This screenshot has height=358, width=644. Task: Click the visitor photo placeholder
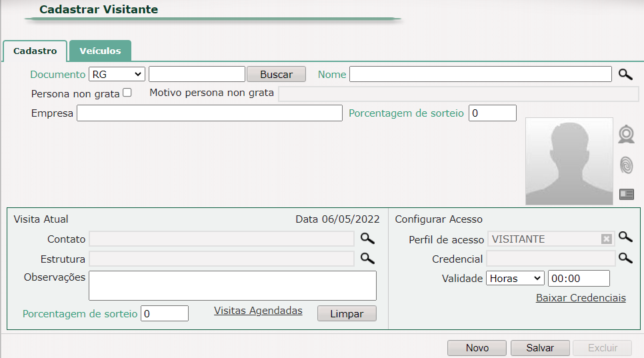pos(569,161)
